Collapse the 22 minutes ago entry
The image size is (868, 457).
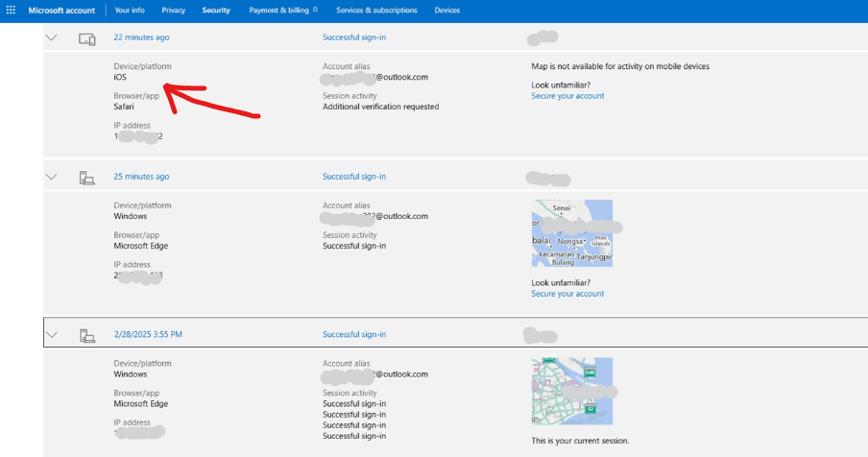tap(52, 37)
